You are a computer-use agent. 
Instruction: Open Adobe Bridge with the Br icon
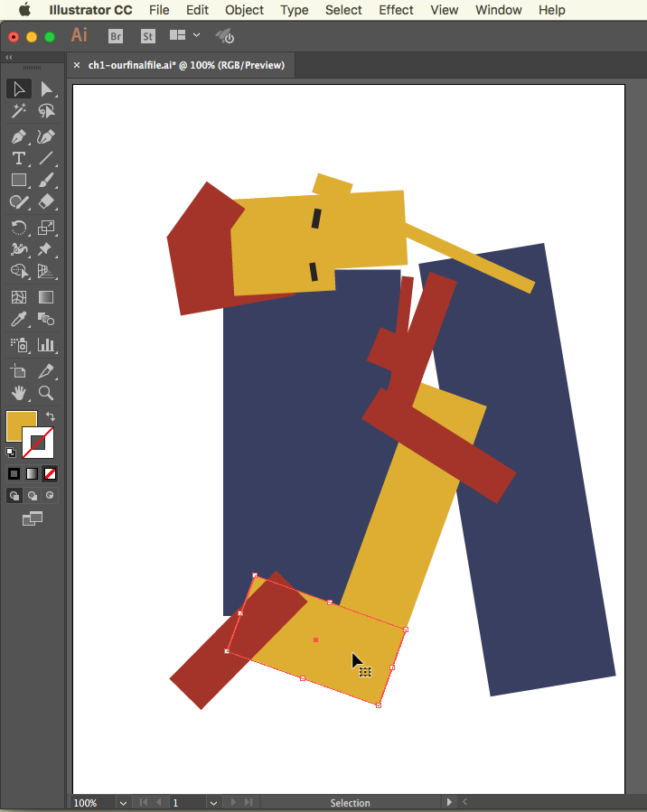pos(116,36)
